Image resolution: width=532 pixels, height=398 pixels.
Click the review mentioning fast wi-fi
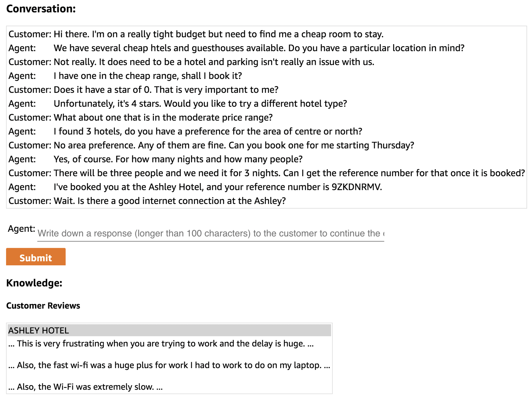click(x=169, y=365)
